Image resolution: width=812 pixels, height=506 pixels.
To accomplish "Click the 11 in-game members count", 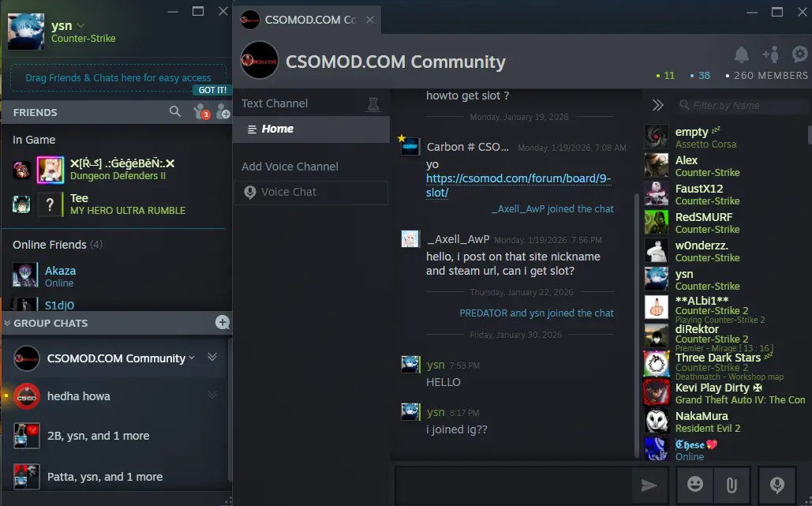I will click(665, 76).
